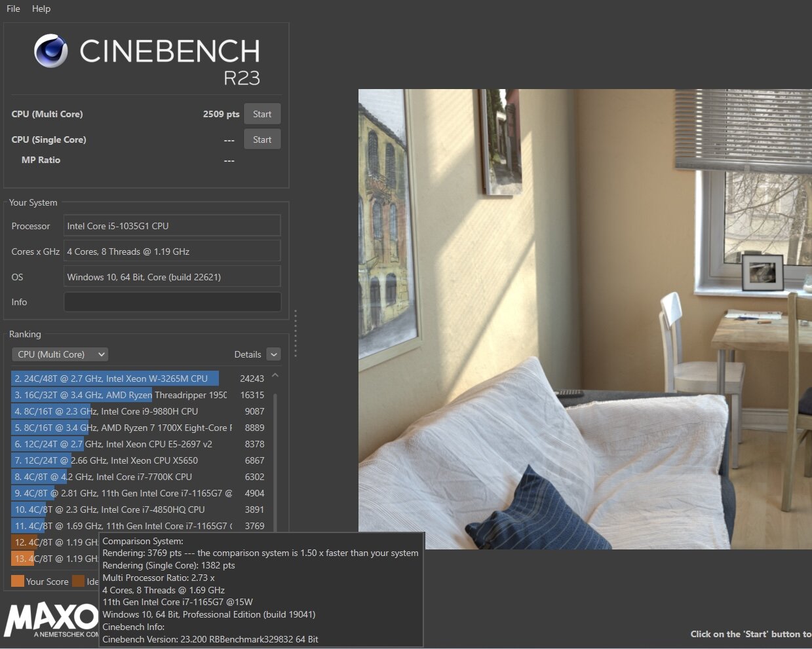Screen dimensions: 812x649
Task: Select rank 11 i7-1165G7 at 1.69 GHz
Action: 138,526
